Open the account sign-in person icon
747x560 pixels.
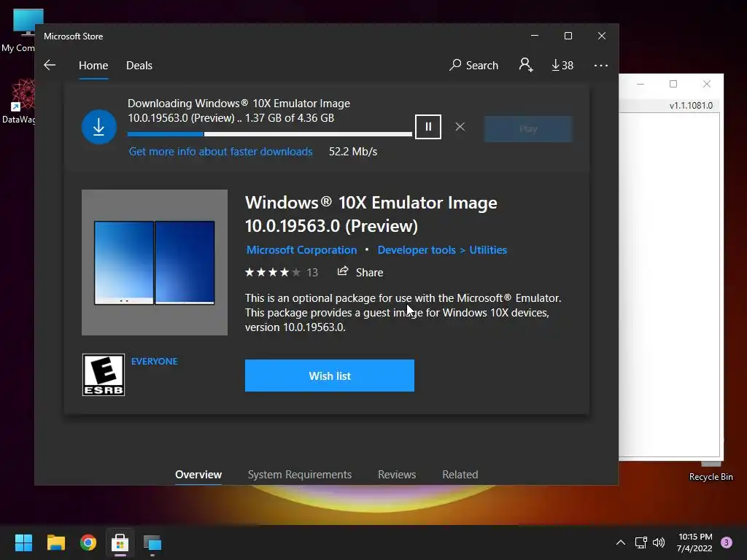pos(526,65)
